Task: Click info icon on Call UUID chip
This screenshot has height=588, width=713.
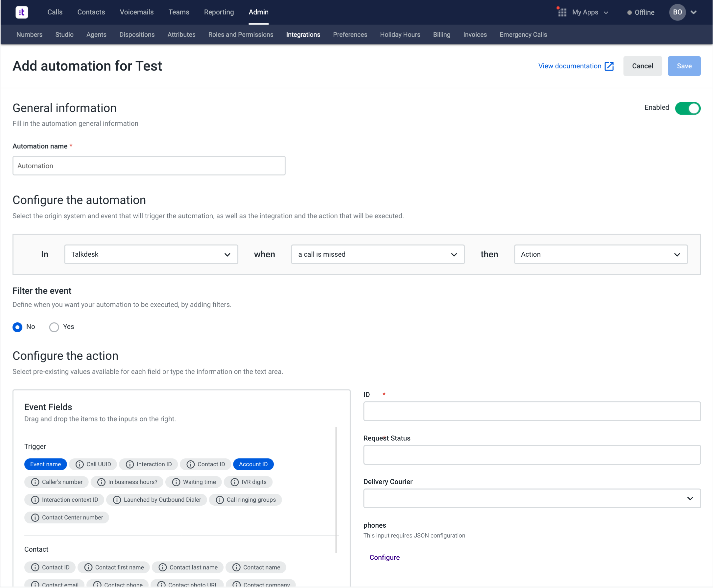Action: (x=80, y=464)
